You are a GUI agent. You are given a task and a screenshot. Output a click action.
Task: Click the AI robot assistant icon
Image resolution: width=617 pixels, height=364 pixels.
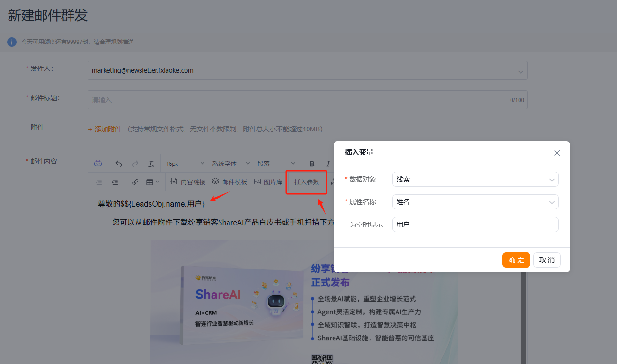98,164
